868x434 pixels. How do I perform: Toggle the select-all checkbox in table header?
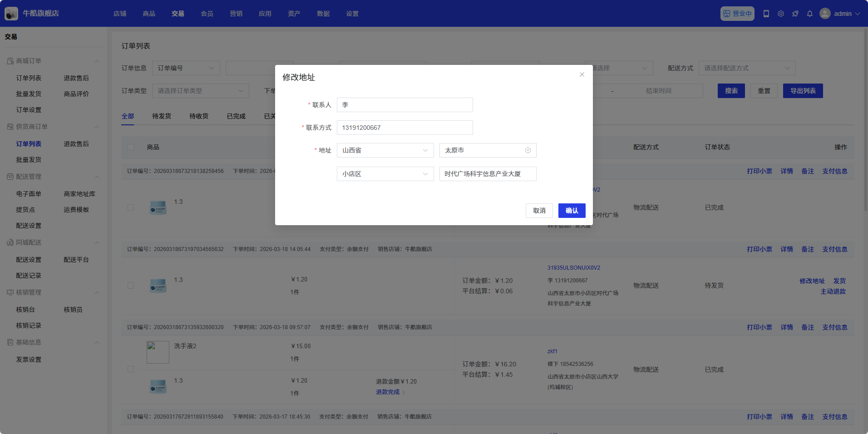pos(131,147)
